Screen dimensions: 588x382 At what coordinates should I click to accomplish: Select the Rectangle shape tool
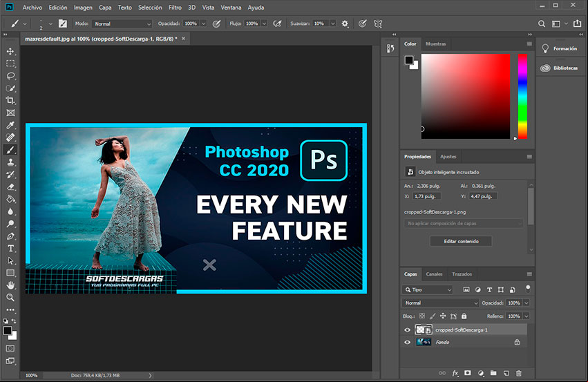coord(10,273)
